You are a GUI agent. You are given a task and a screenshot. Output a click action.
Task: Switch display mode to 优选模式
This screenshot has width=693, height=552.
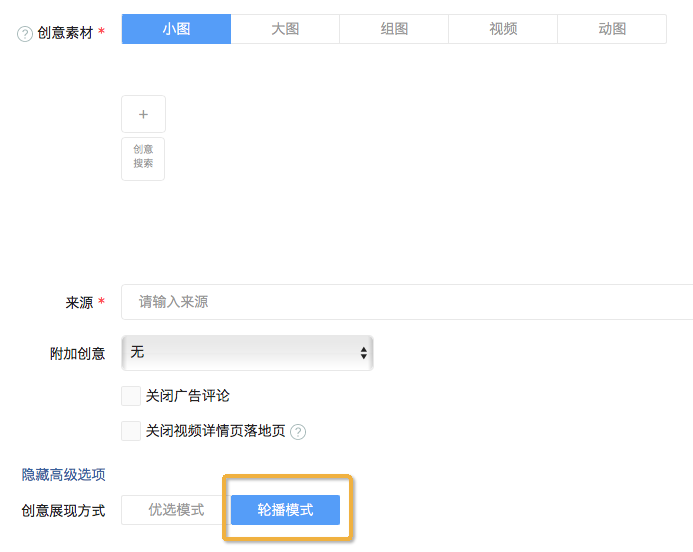tap(176, 510)
